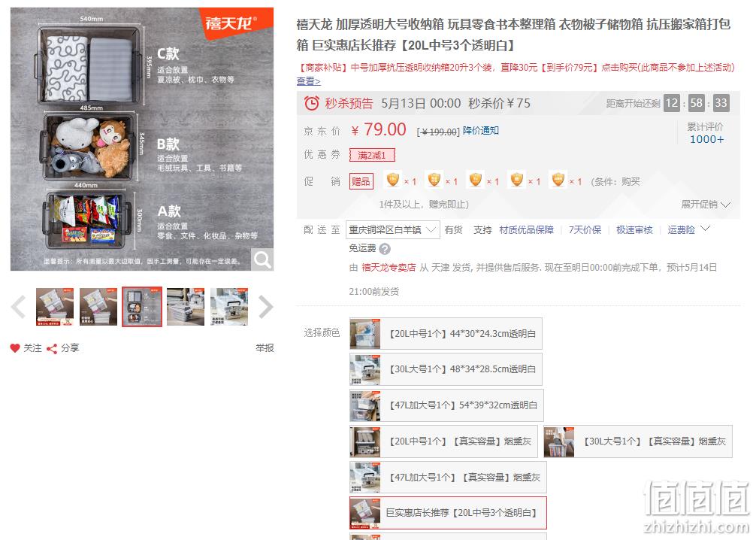Click the first gift shield icon in 促销

(393, 180)
